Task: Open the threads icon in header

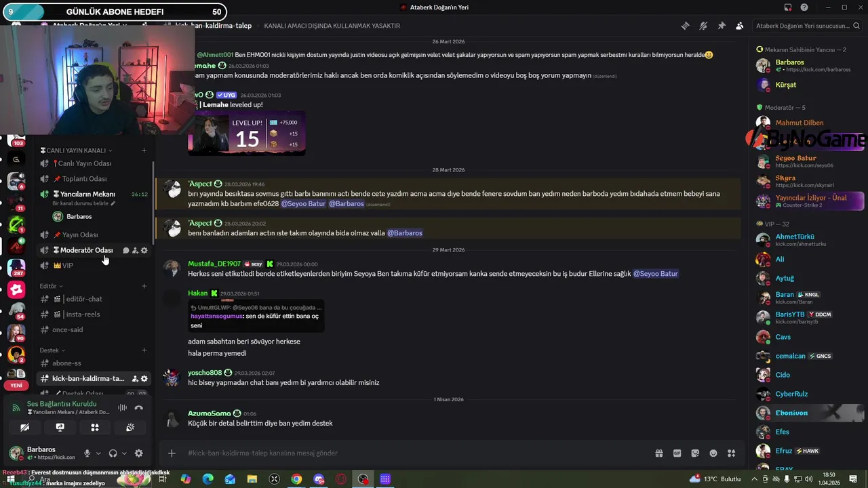Action: (x=686, y=26)
